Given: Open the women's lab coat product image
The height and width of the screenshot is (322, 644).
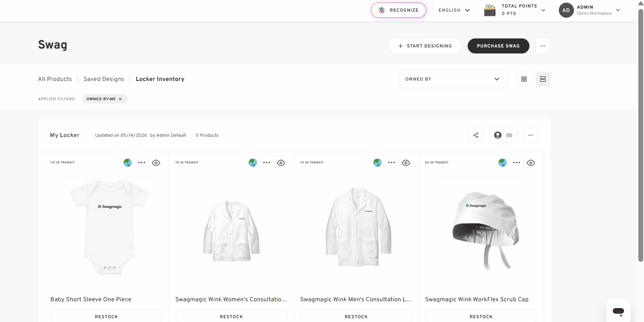Looking at the screenshot, I should [x=231, y=230].
